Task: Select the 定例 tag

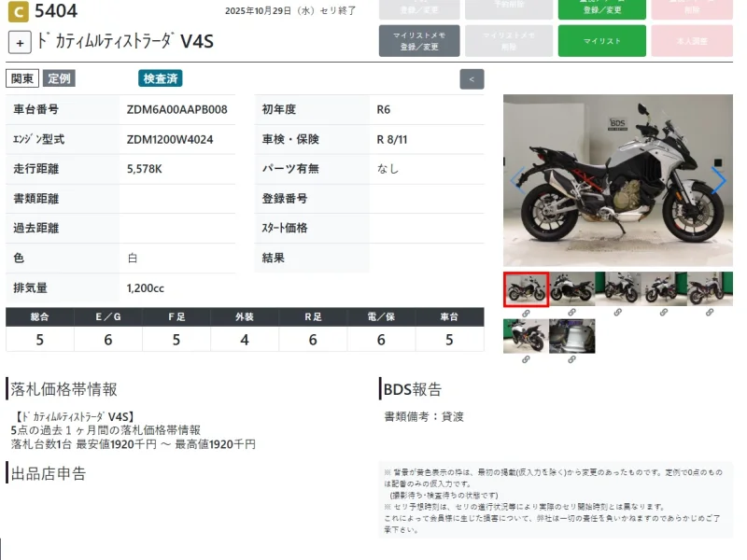Action: pyautogui.click(x=59, y=78)
